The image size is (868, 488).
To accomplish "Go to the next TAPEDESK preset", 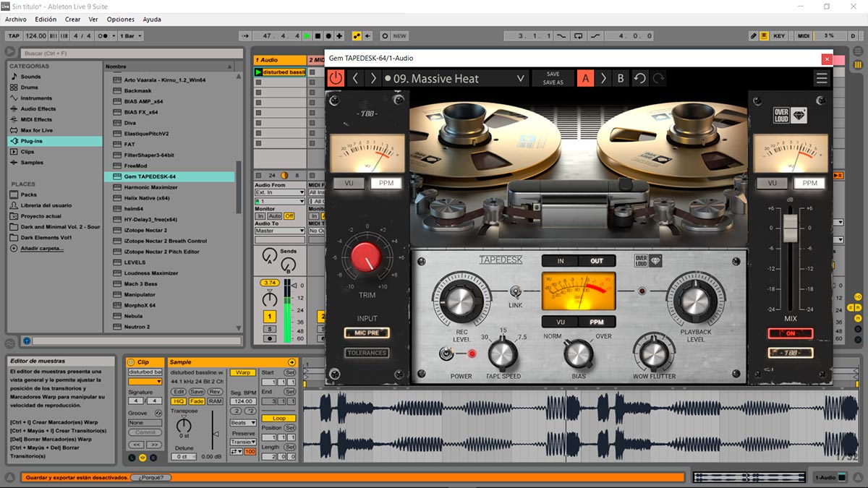I will point(373,78).
